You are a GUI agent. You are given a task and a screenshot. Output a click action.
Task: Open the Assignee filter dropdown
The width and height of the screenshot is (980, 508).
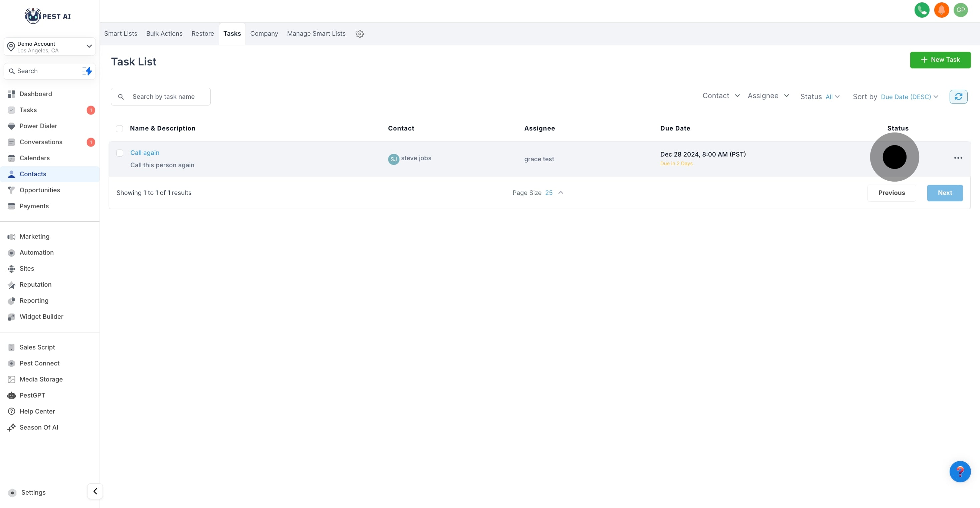[768, 96]
